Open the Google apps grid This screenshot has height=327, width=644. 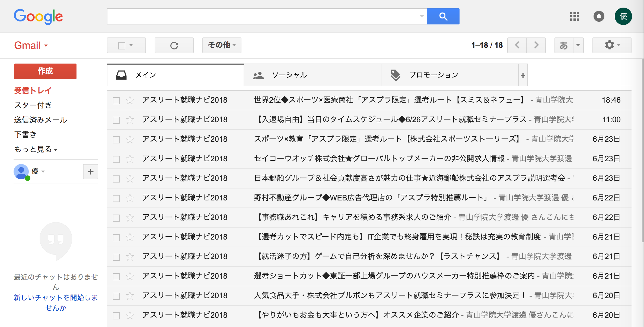click(574, 16)
